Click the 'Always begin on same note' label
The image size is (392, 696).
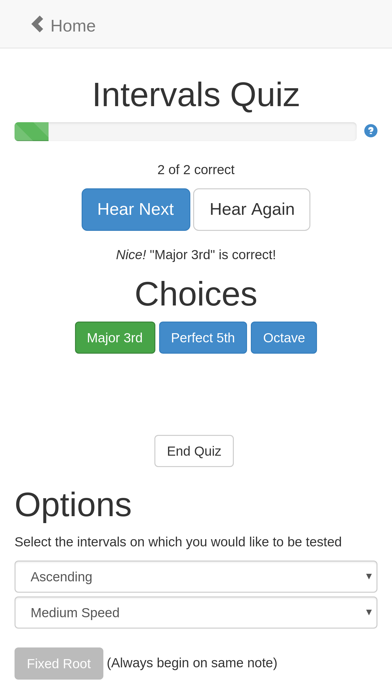click(x=192, y=663)
